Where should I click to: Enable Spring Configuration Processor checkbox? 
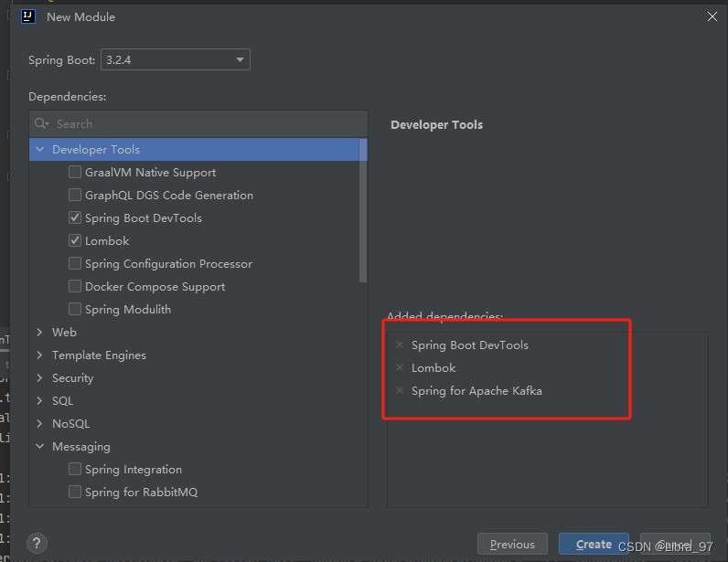[x=75, y=263]
